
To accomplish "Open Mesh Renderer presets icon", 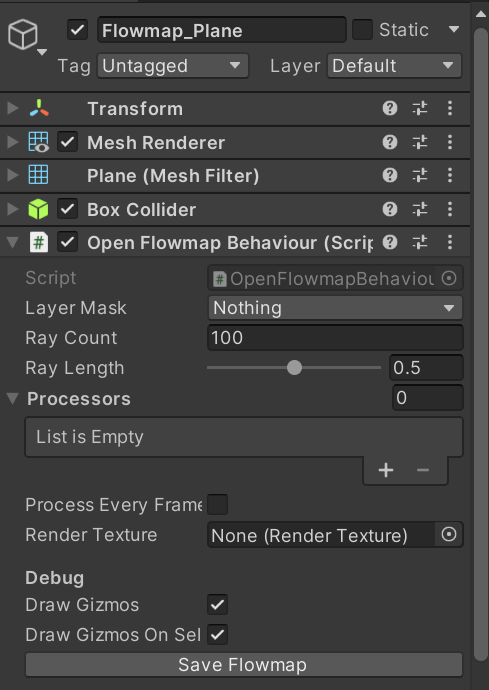I will (x=420, y=142).
